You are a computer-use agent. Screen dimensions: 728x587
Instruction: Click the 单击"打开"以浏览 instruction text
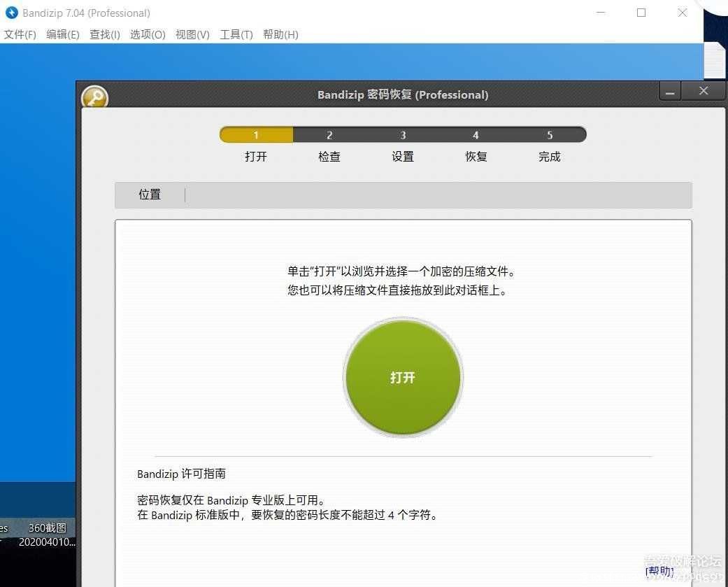point(401,271)
